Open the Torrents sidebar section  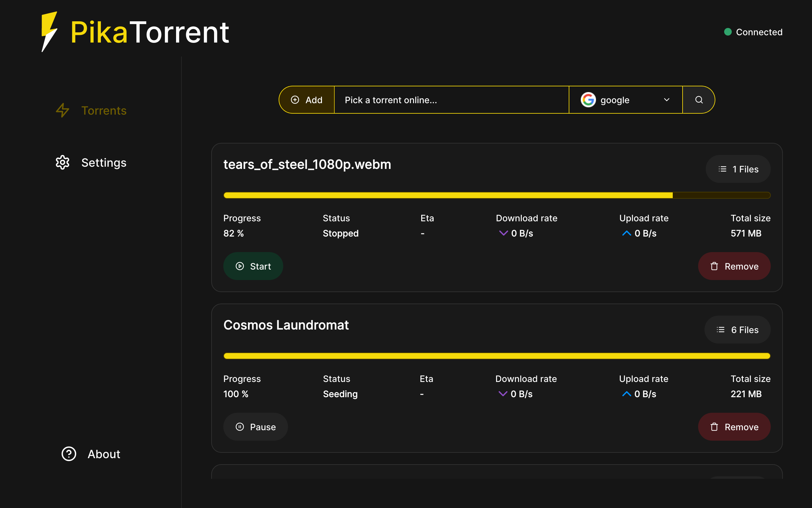(x=91, y=110)
